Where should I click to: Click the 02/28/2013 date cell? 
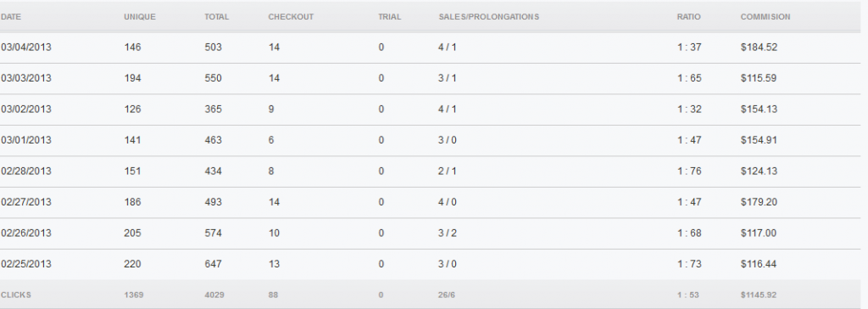[26, 171]
